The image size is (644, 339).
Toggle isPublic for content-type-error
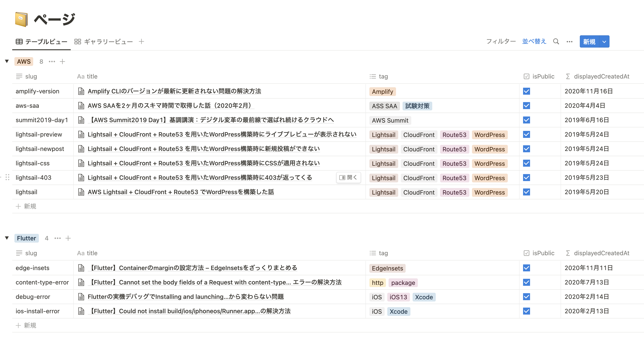(x=527, y=282)
